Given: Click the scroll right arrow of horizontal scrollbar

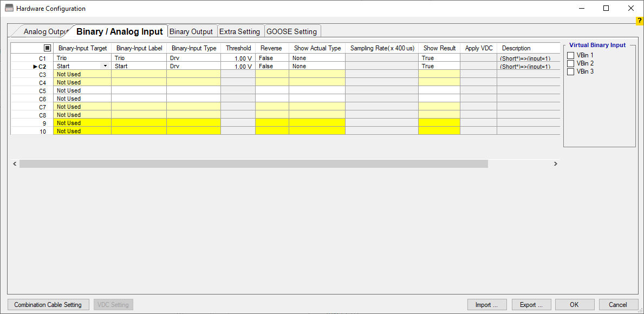Looking at the screenshot, I should [555, 163].
